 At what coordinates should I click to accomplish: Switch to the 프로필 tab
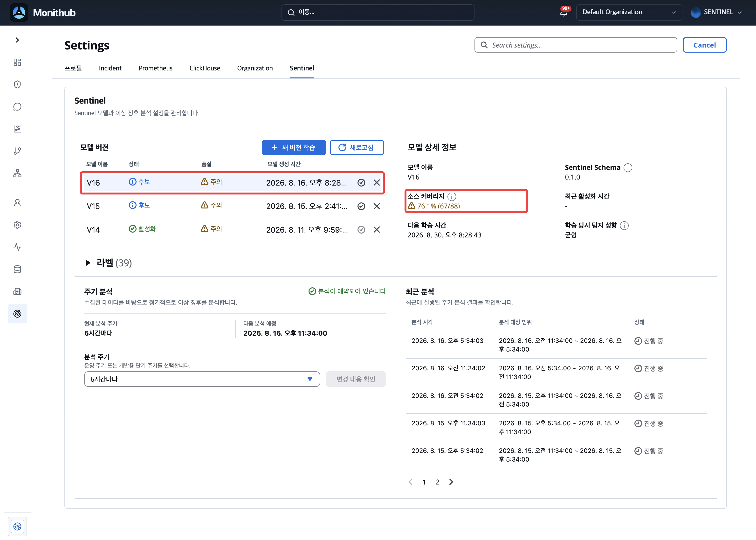pyautogui.click(x=73, y=68)
